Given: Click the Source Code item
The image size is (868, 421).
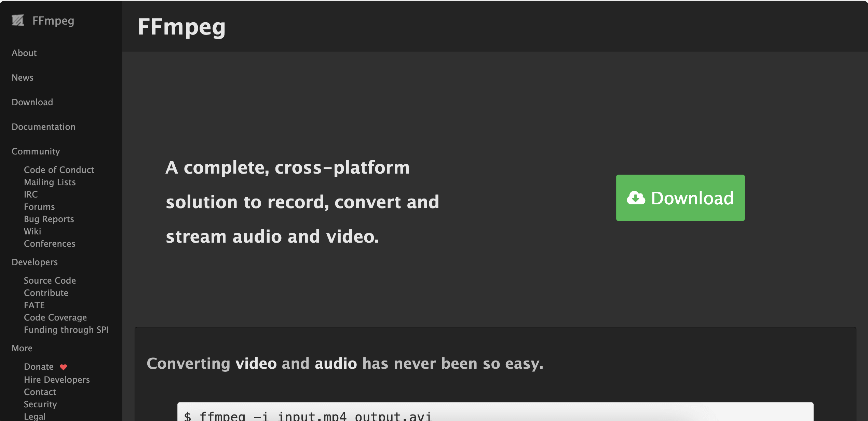Looking at the screenshot, I should 50,281.
